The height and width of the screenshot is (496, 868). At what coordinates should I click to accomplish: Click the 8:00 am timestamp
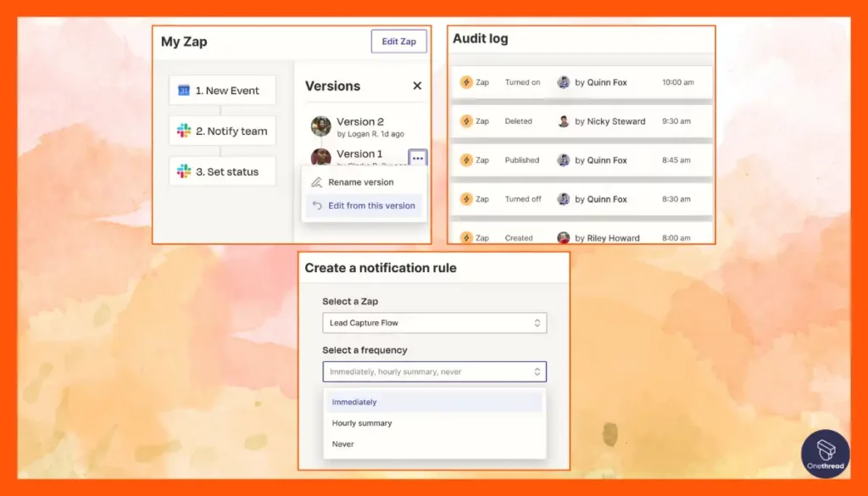[x=676, y=237]
